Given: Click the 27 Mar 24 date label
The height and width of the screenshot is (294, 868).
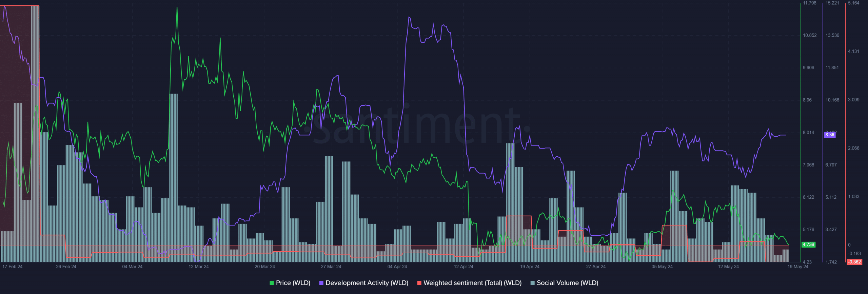Looking at the screenshot, I should click(x=331, y=267).
